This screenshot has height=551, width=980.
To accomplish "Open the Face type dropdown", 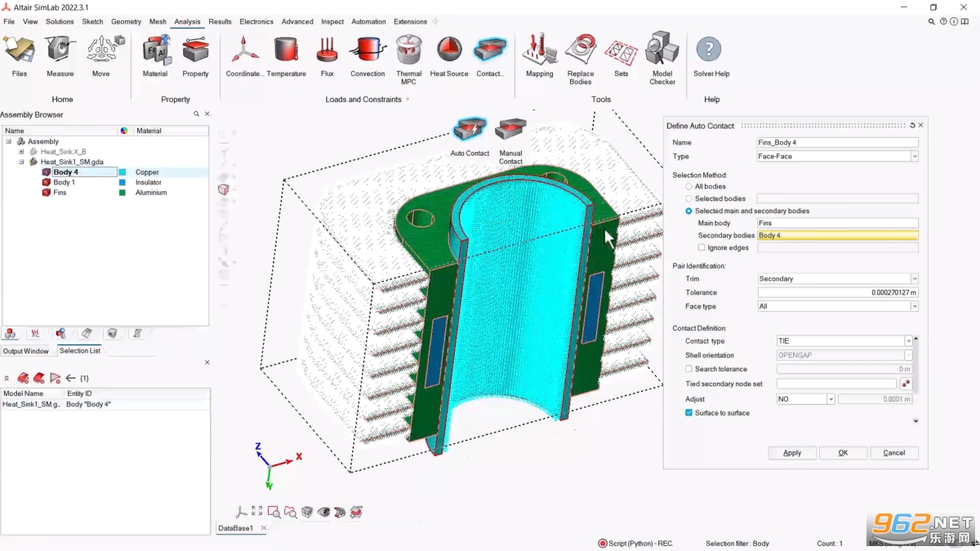I will click(914, 307).
